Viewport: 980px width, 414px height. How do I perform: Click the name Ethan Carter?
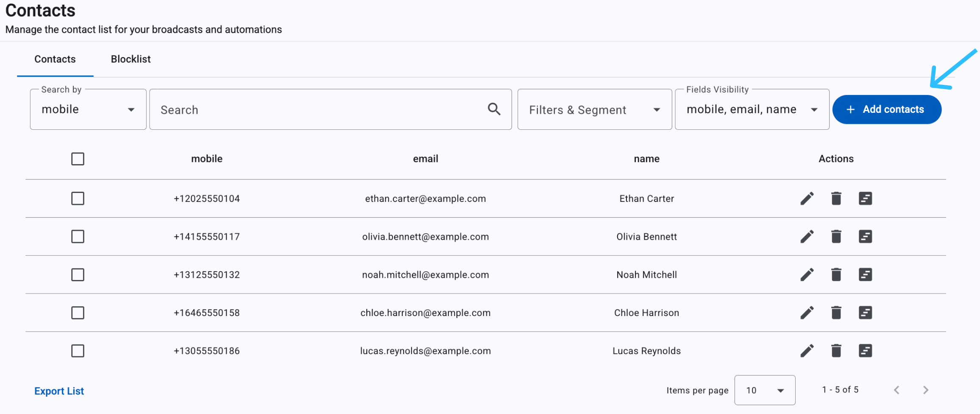pos(647,199)
